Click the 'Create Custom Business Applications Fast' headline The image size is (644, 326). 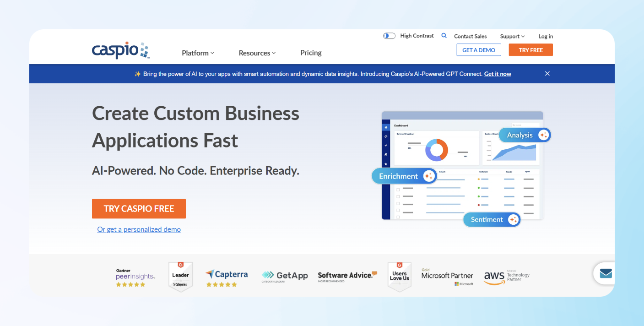pyautogui.click(x=195, y=127)
